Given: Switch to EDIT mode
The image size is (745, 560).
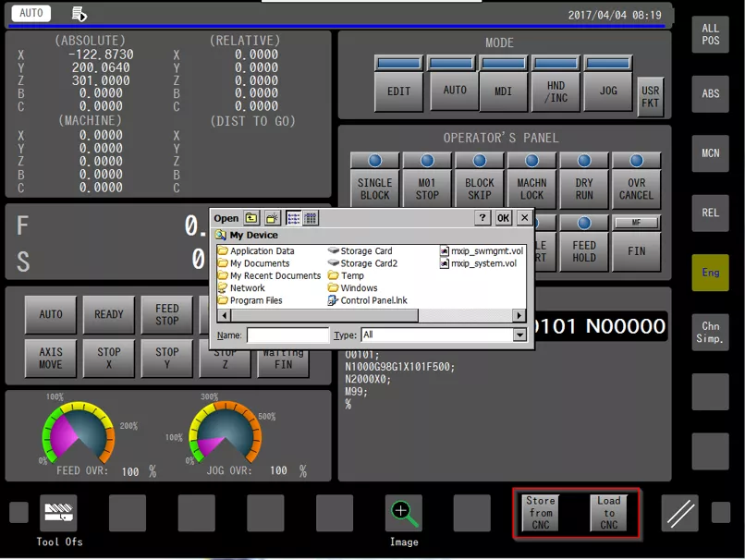Looking at the screenshot, I should click(x=398, y=91).
